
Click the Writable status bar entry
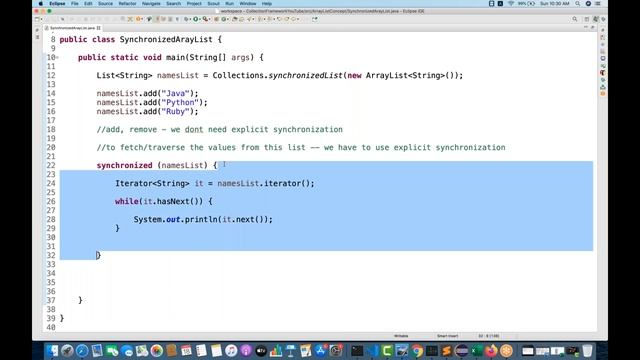(401, 336)
